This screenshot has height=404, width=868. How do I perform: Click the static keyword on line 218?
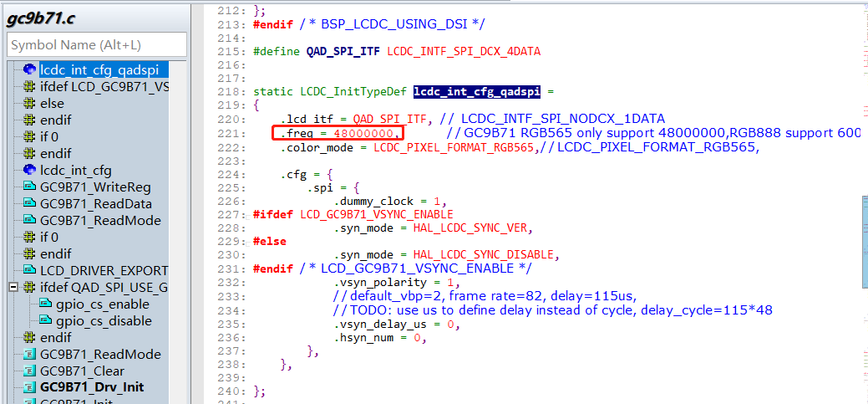pos(273,92)
